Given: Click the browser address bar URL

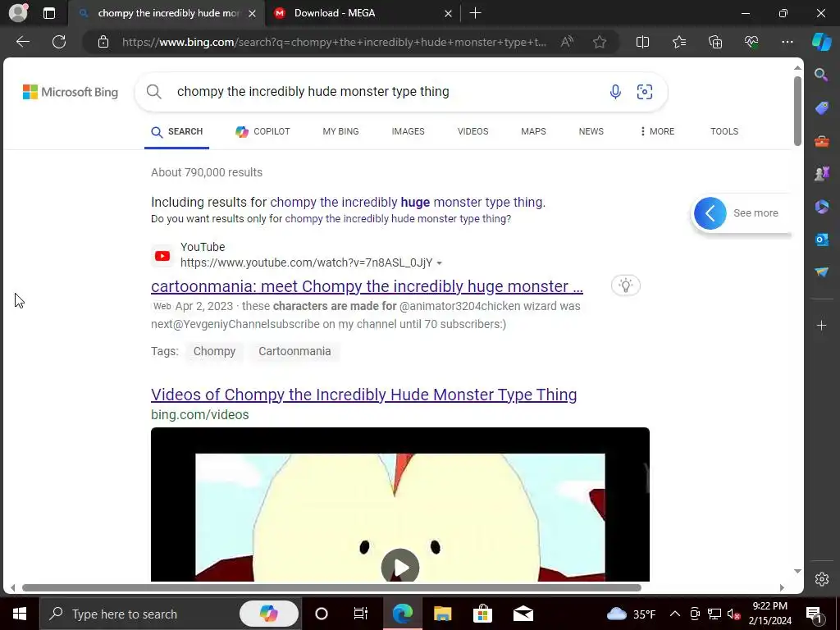Looking at the screenshot, I should (x=334, y=42).
